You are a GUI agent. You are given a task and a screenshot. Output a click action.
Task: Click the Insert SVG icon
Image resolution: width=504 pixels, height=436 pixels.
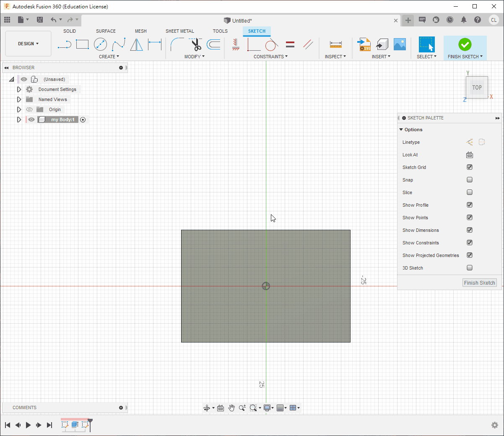pyautogui.click(x=364, y=44)
